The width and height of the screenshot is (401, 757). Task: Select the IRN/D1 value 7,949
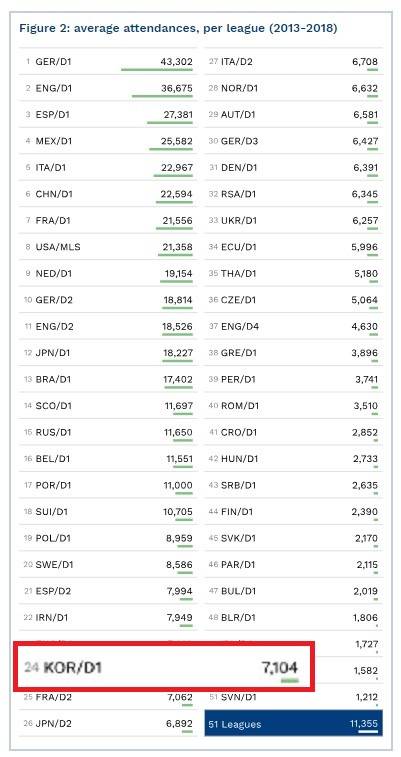179,617
